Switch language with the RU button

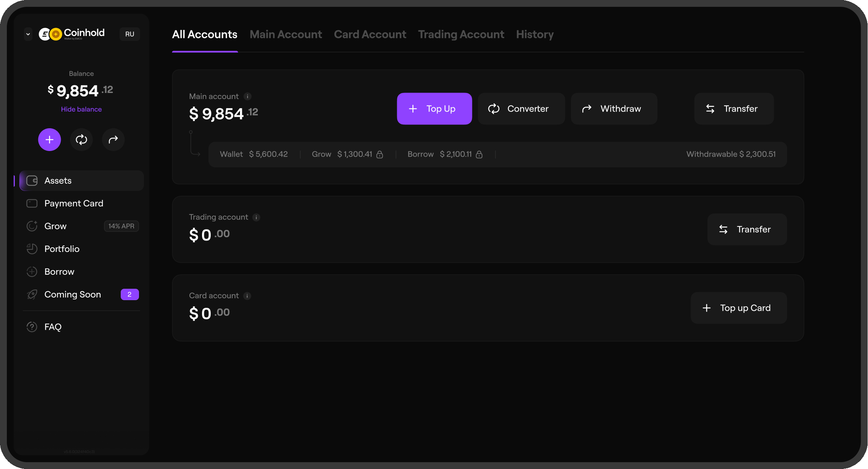tap(130, 34)
